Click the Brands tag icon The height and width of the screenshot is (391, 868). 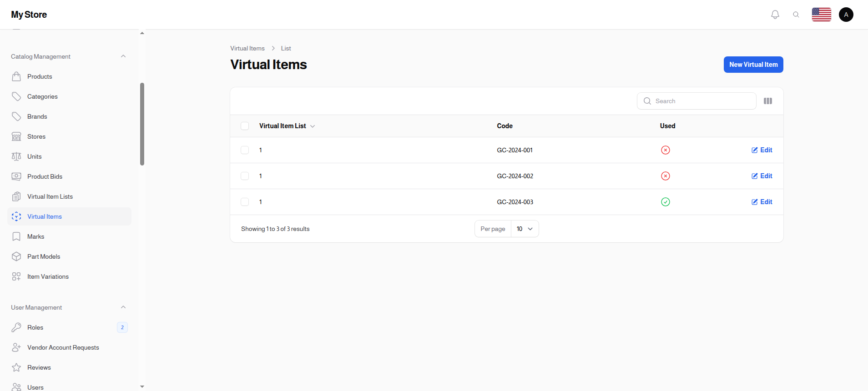pyautogui.click(x=16, y=116)
